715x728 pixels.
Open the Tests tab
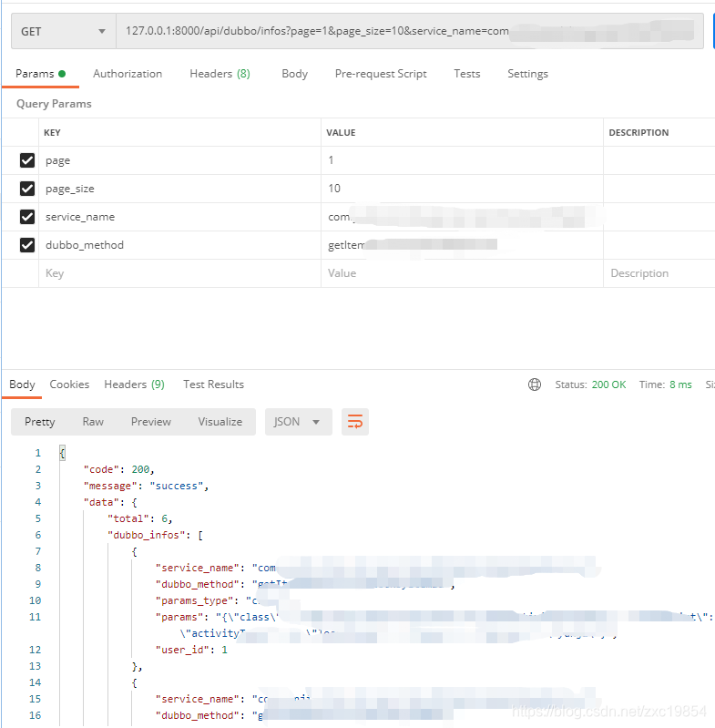(466, 74)
